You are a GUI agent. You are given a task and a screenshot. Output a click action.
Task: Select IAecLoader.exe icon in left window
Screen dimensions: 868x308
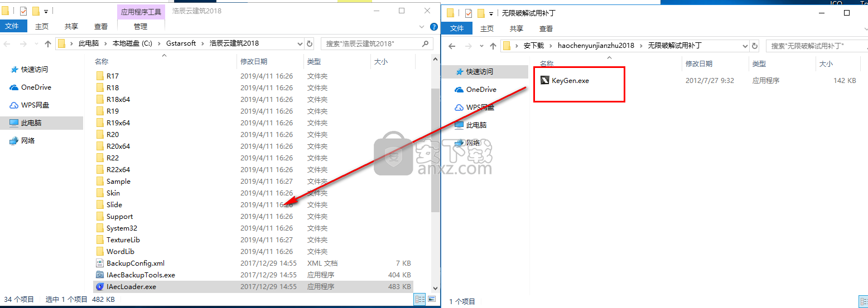(x=100, y=287)
